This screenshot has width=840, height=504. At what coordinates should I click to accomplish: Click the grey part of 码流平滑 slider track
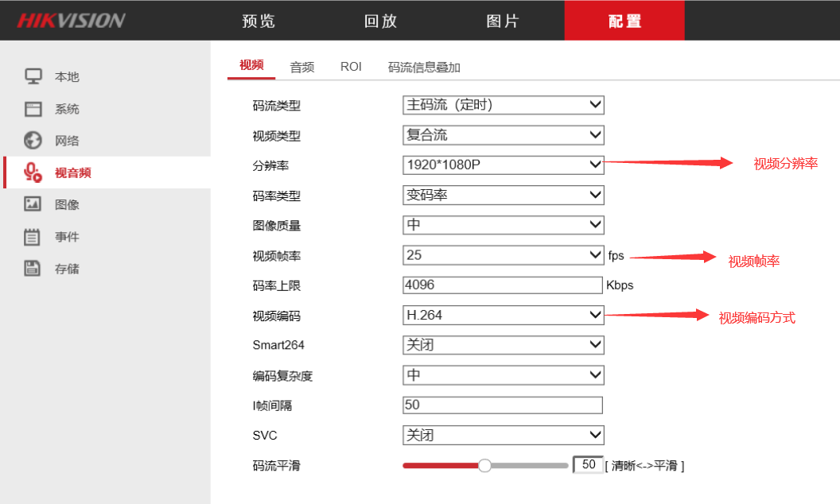click(529, 465)
